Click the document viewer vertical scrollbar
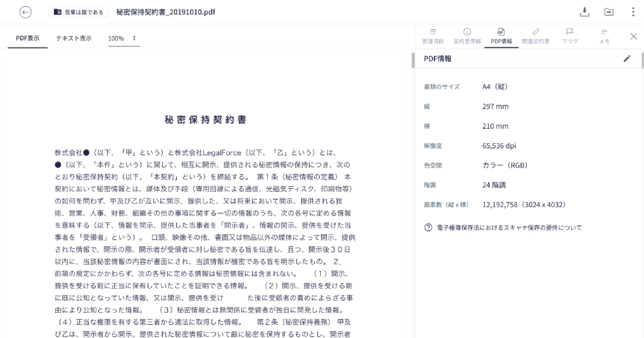 (x=413, y=61)
